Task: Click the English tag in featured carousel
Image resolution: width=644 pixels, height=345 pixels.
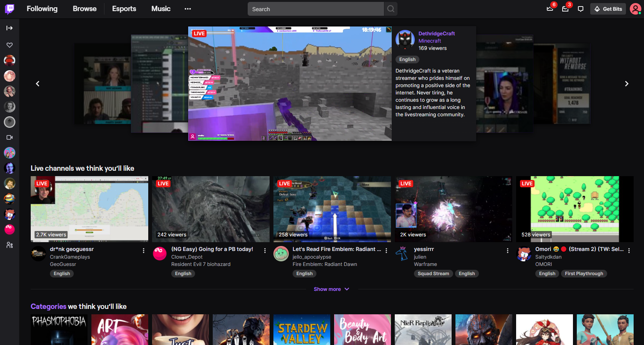Action: click(407, 59)
